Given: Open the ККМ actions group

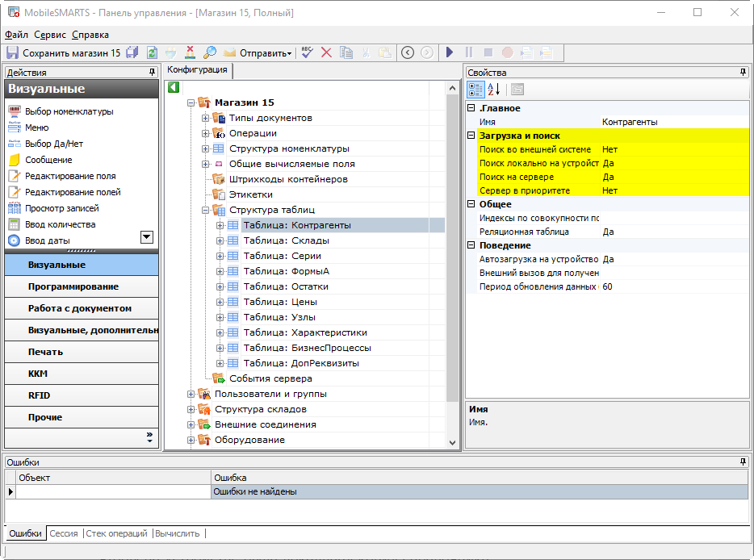Looking at the screenshot, I should tap(82, 374).
